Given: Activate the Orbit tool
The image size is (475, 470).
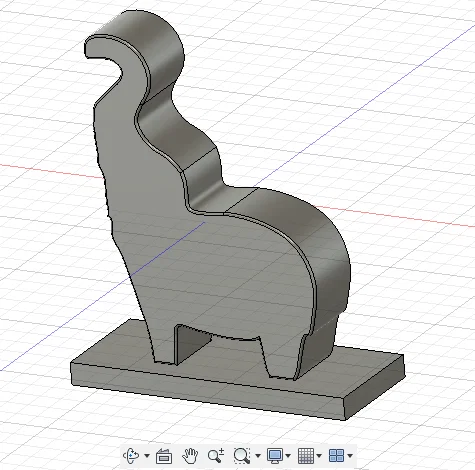Looking at the screenshot, I should tap(131, 455).
